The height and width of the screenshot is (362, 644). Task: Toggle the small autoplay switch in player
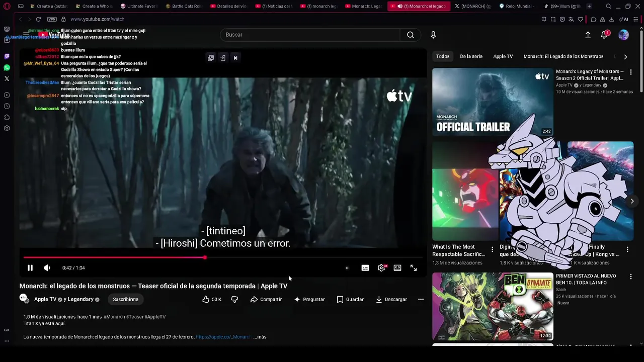click(347, 268)
